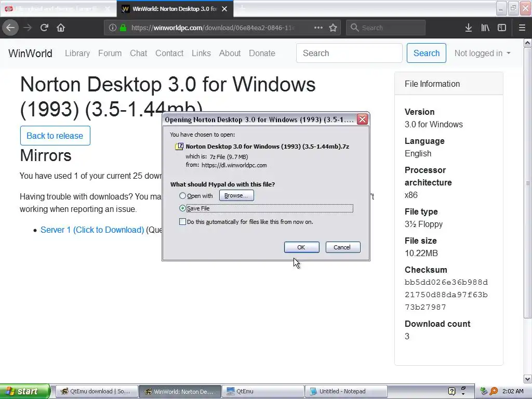Focus the browser toolbar search box

click(386, 28)
